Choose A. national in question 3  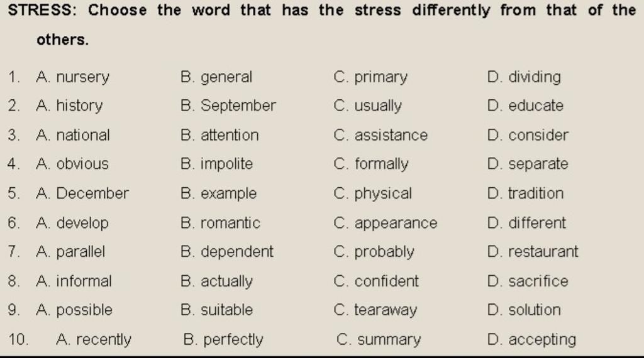click(x=73, y=135)
